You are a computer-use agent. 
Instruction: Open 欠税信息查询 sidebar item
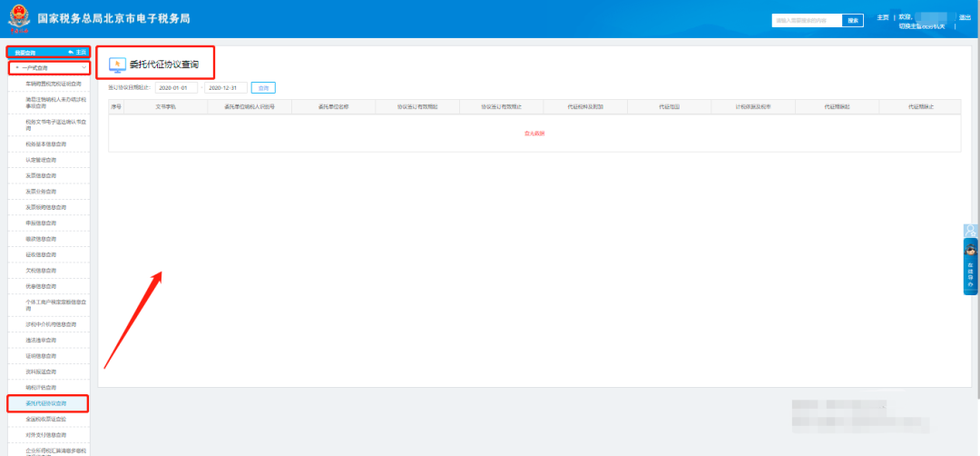[x=41, y=270]
